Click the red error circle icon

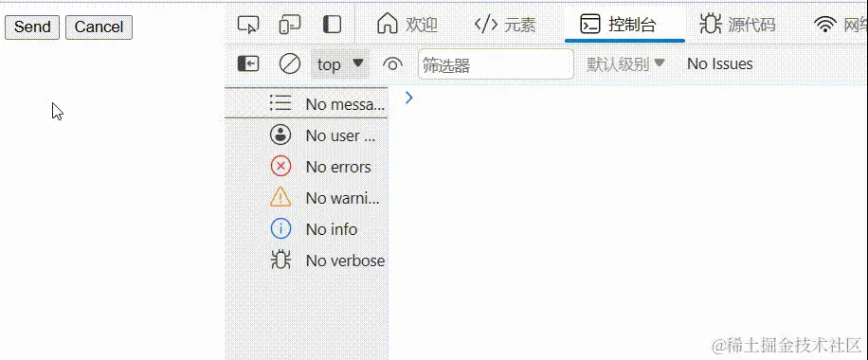point(280,166)
